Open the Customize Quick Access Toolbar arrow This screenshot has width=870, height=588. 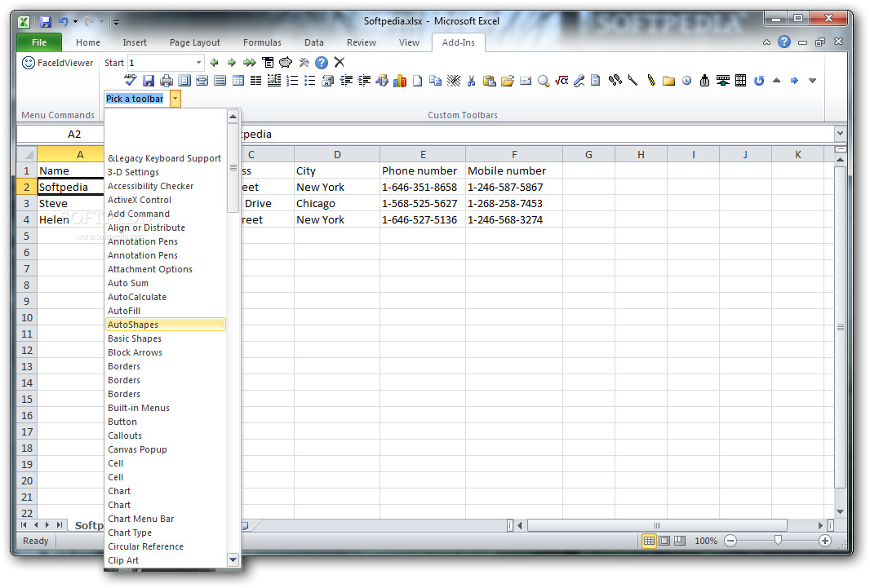(x=116, y=22)
